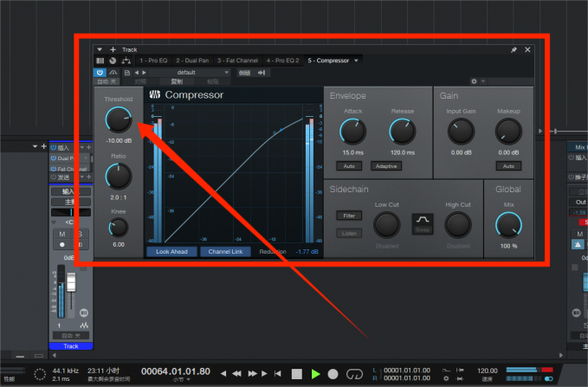
Task: Toggle the Channel Link button
Action: tap(227, 252)
